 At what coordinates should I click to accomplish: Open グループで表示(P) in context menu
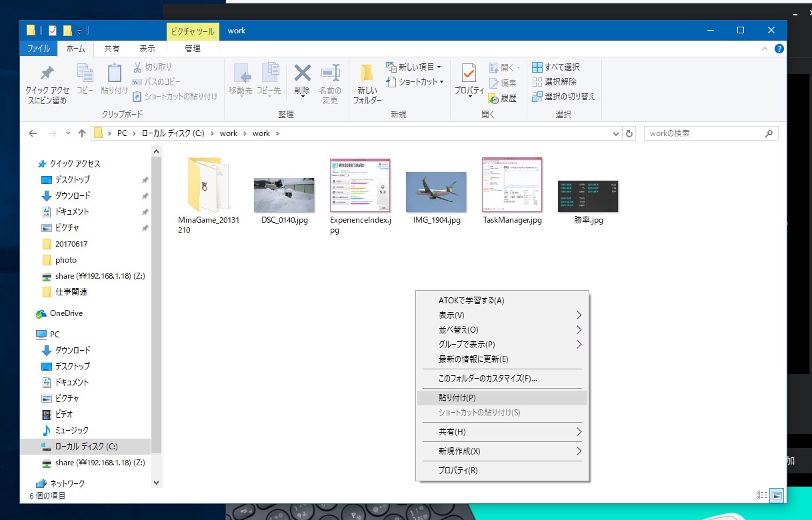click(x=502, y=345)
